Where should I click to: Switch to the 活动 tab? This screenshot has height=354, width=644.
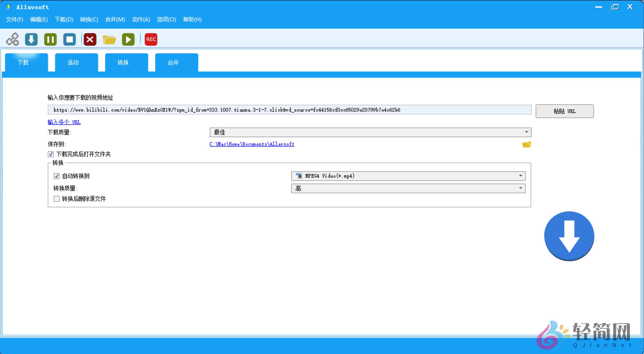pyautogui.click(x=73, y=63)
